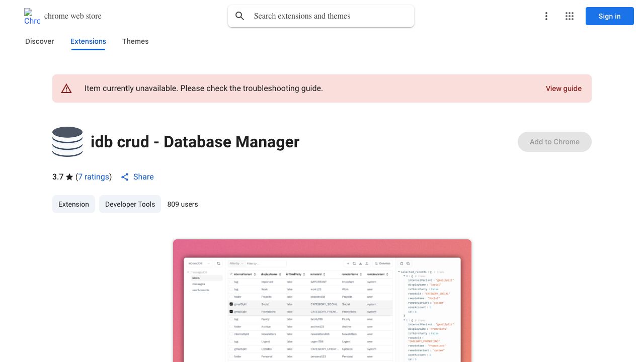Click the search magnifier icon
Viewport: 644px width, 362px height.
[240, 16]
